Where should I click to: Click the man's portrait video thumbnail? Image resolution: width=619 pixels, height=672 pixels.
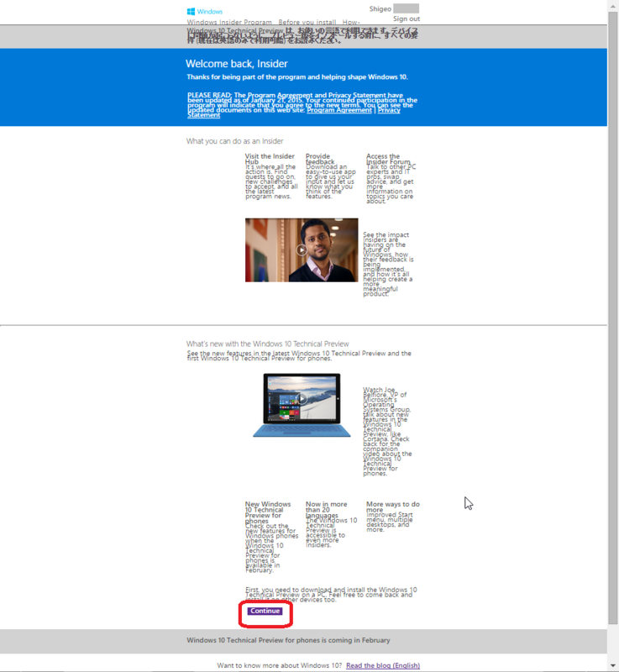pos(302,249)
